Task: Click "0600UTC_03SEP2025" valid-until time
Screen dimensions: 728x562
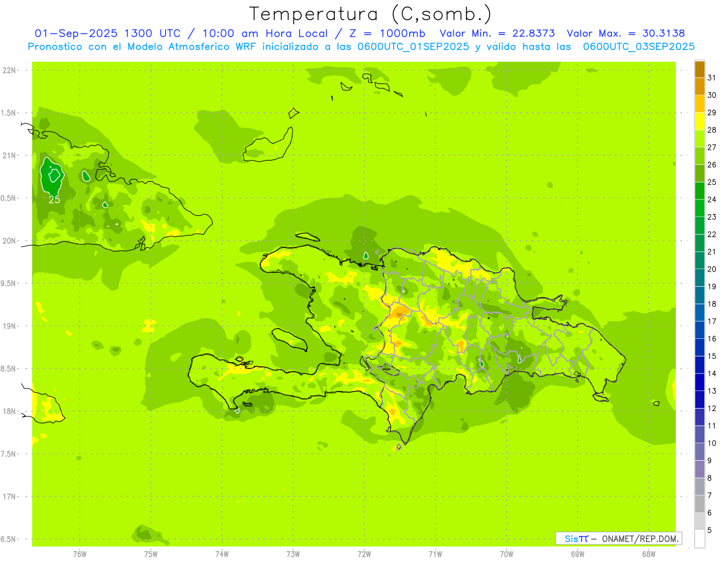Action: point(638,47)
